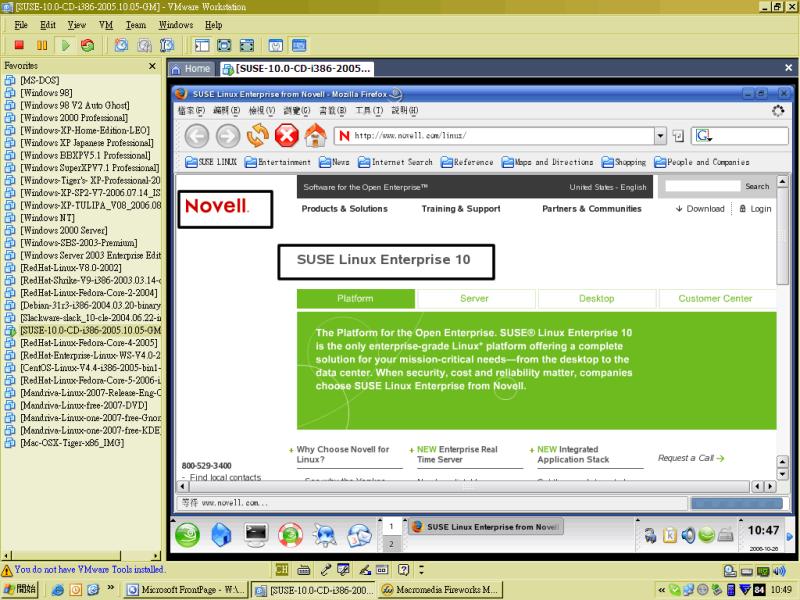Click the Novell page Search button

(757, 187)
